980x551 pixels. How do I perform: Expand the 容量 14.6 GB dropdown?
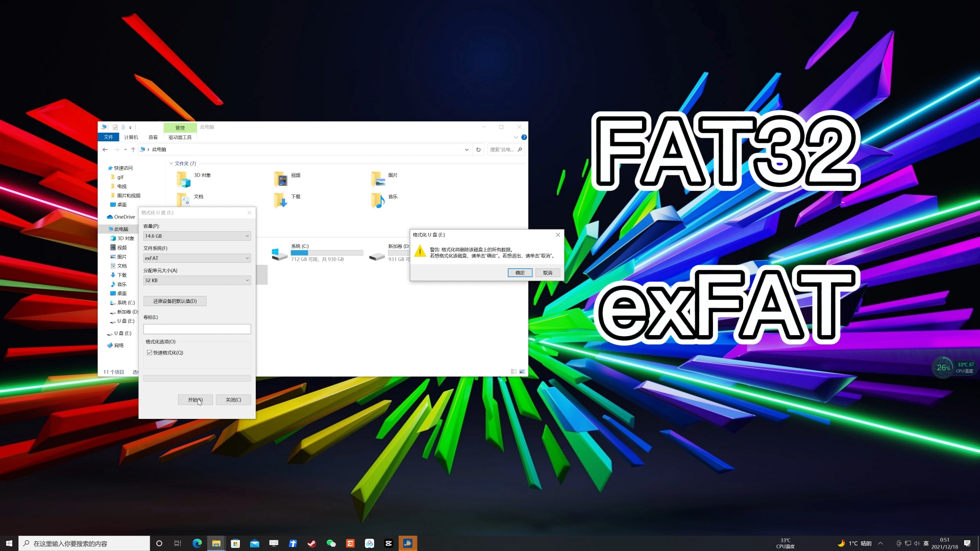point(197,236)
